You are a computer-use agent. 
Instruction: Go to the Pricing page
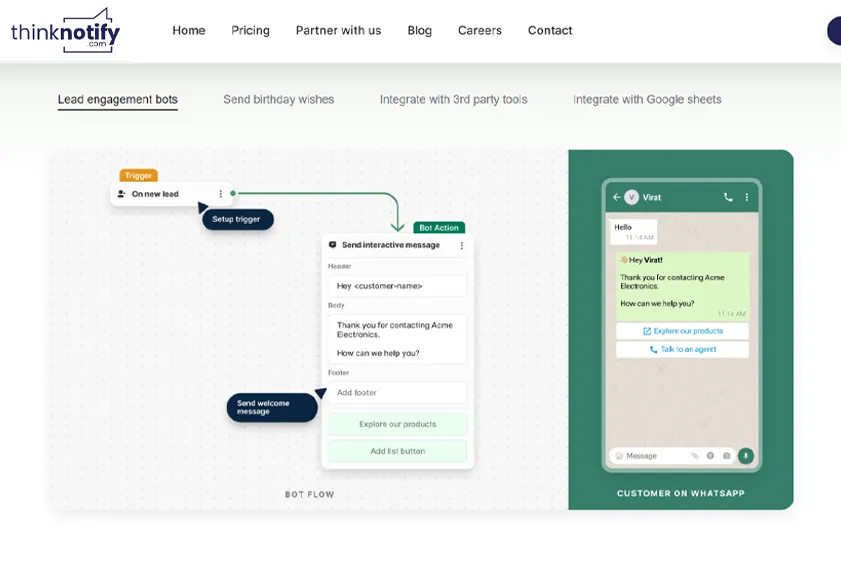click(x=250, y=31)
